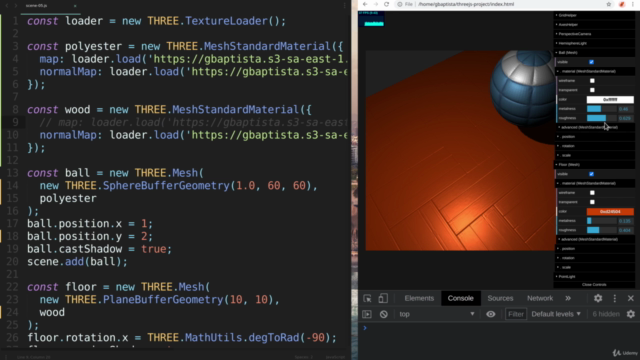The width and height of the screenshot is (640, 360).
Task: Expand the Ball scale folder
Action: click(x=596, y=156)
